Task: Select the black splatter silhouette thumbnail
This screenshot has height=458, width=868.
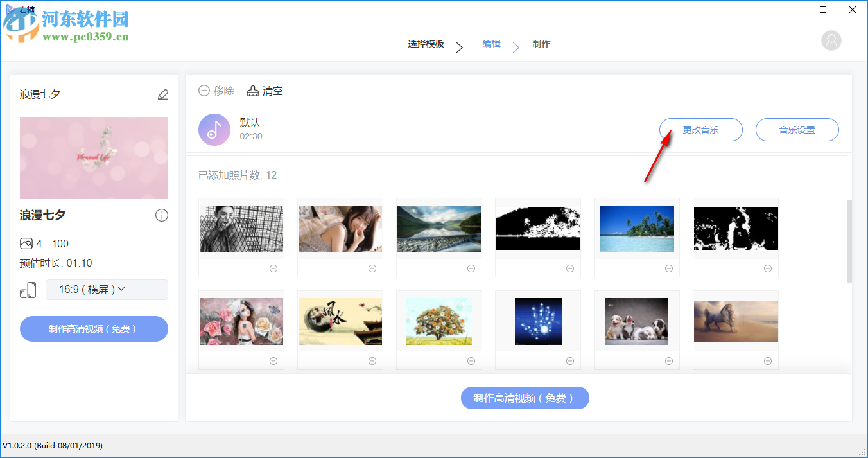Action: pyautogui.click(x=736, y=229)
